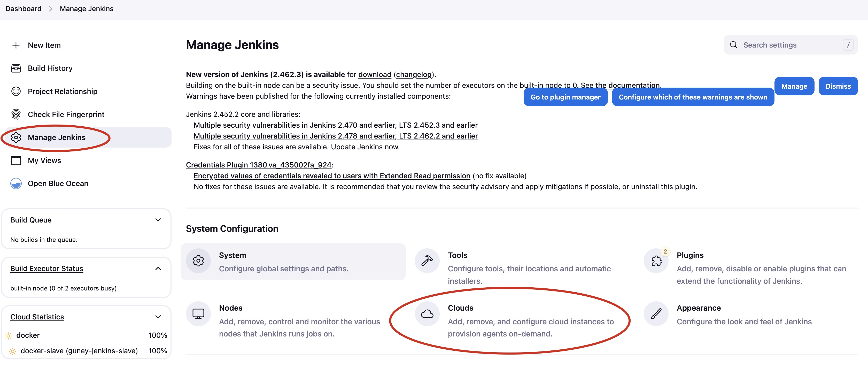Click the sun status icon beside docker
This screenshot has height=368, width=868.
[9, 336]
